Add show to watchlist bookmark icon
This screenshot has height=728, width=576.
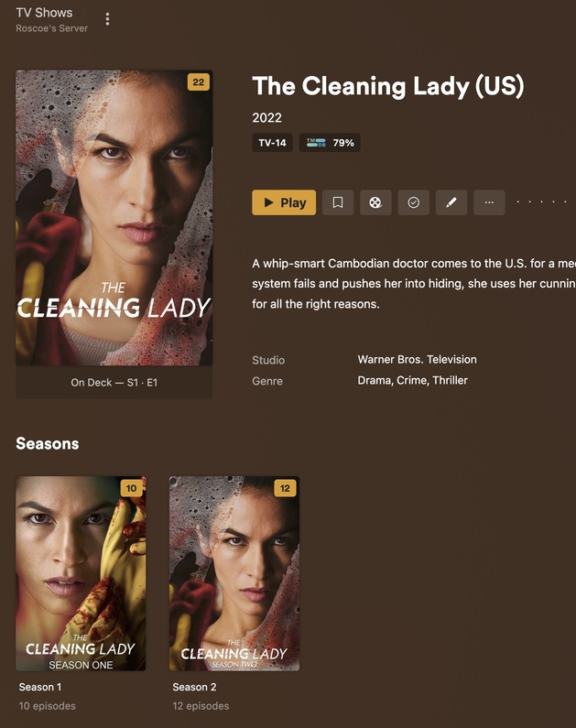(338, 202)
